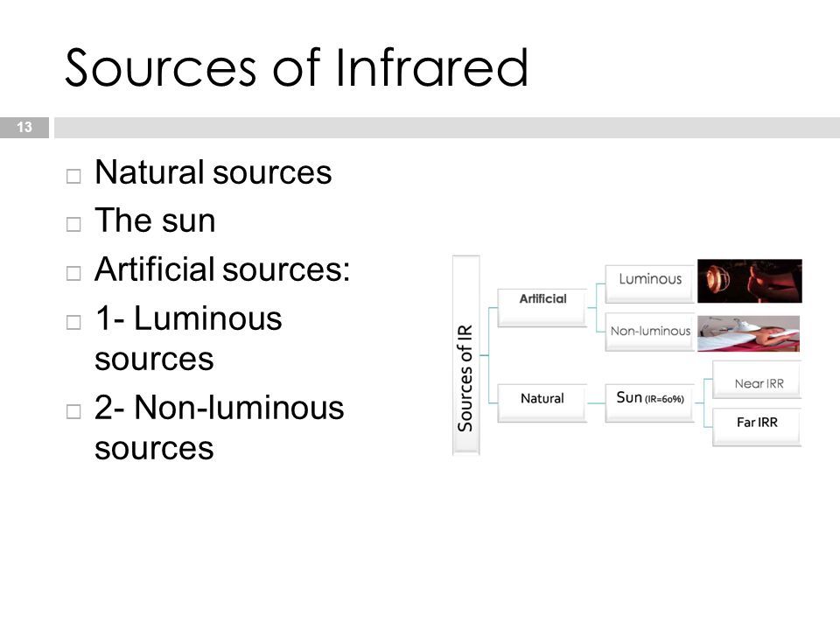The height and width of the screenshot is (630, 840).
Task: Click the bullet square beside '1- Luminous'
Action: (73, 322)
